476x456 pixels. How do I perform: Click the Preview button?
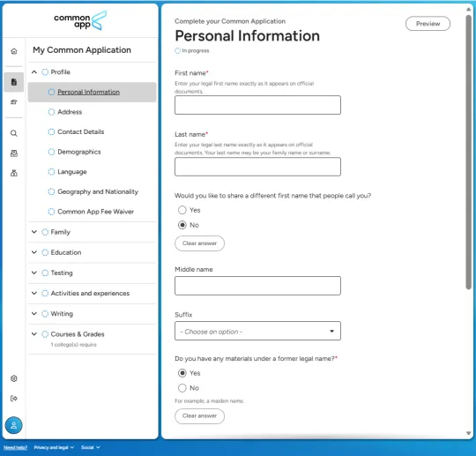428,24
